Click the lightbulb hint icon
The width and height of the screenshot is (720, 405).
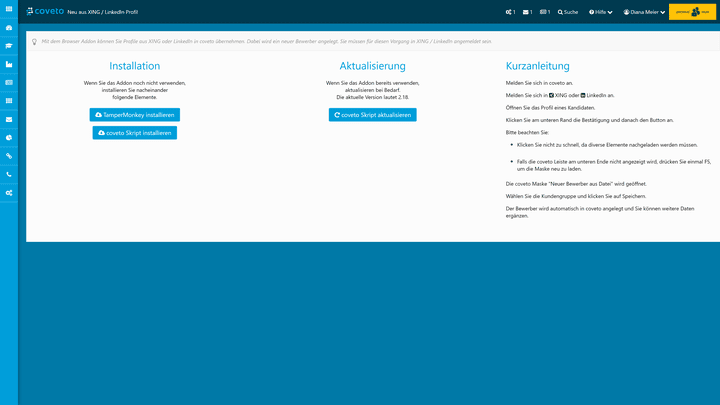click(34, 42)
